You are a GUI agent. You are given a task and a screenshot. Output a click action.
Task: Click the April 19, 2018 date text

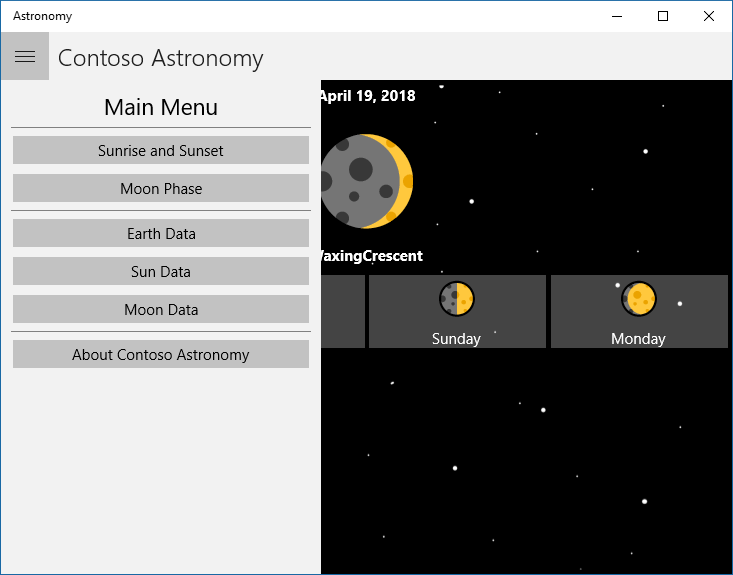tap(368, 96)
